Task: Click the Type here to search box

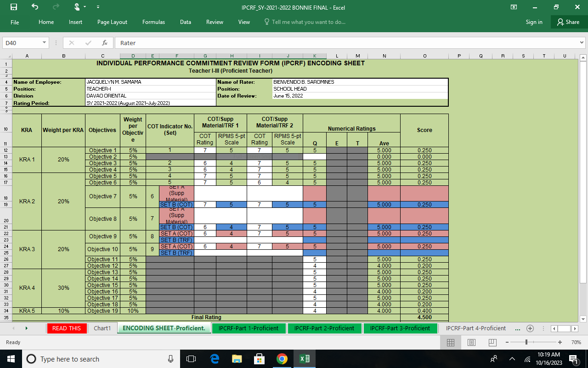Action: [x=101, y=359]
